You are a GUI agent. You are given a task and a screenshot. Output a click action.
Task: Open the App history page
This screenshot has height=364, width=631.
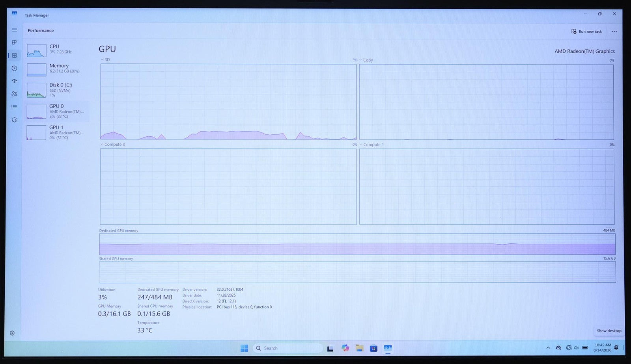(14, 68)
